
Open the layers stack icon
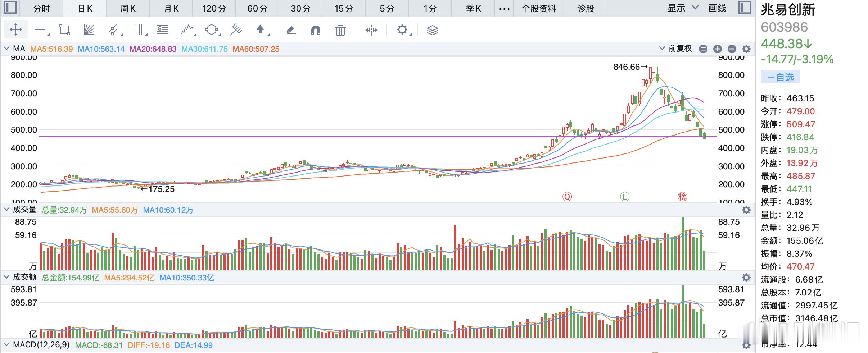point(432,30)
